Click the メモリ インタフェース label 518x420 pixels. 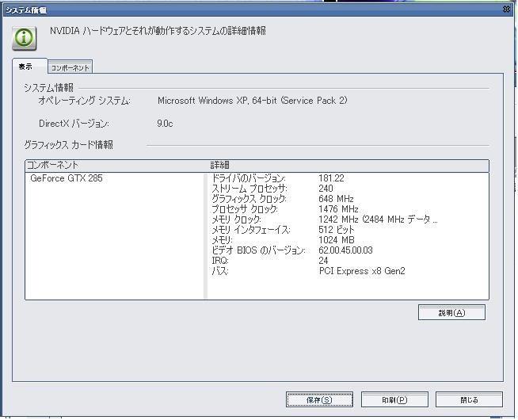[x=251, y=230]
